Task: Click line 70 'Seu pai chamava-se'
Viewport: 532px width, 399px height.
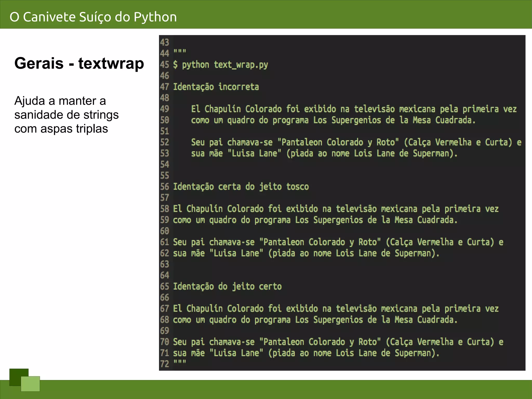Action: (214, 342)
